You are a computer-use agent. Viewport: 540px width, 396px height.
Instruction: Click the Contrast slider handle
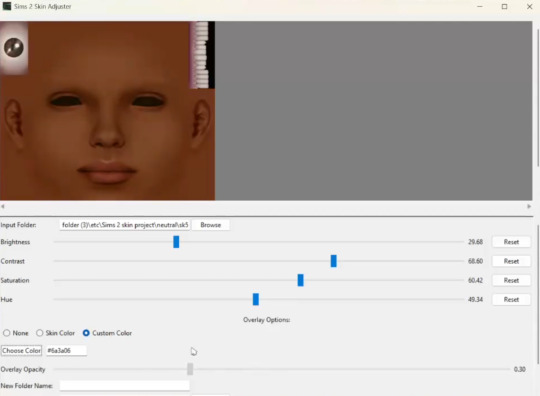pyautogui.click(x=333, y=261)
